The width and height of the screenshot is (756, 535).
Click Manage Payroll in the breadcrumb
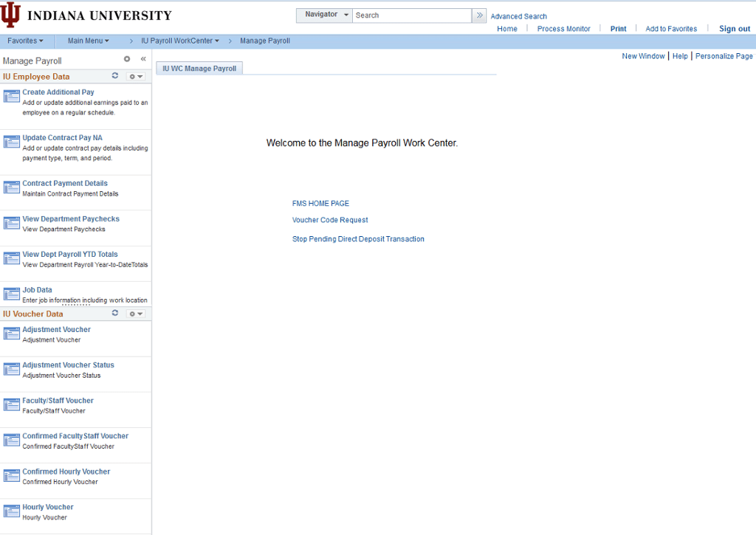tap(265, 41)
